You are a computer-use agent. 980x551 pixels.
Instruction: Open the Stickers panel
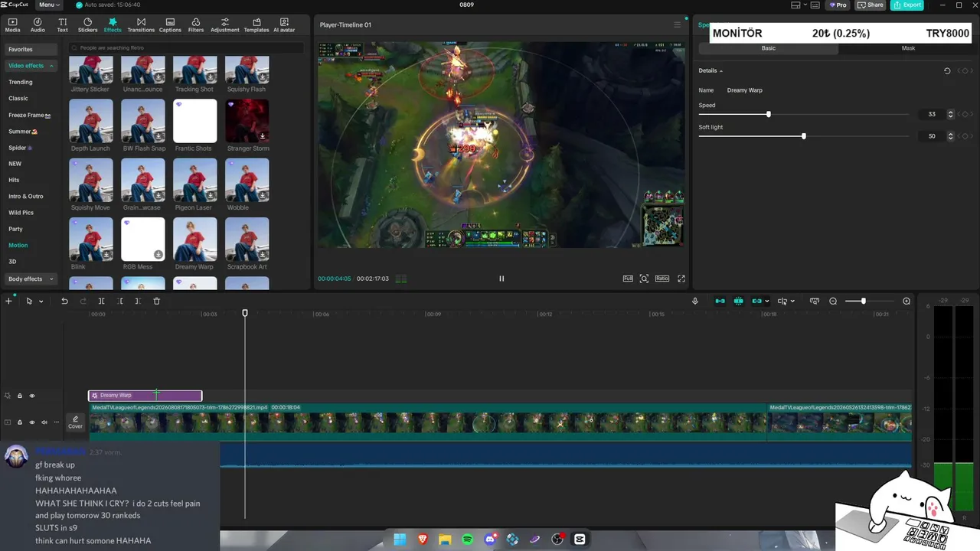click(88, 25)
